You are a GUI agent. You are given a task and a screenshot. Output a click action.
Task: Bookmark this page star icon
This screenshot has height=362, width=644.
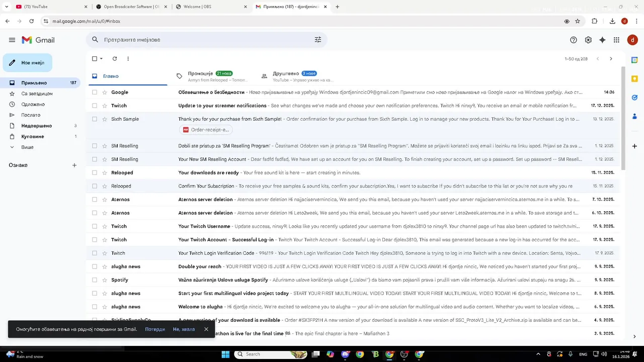(x=578, y=21)
